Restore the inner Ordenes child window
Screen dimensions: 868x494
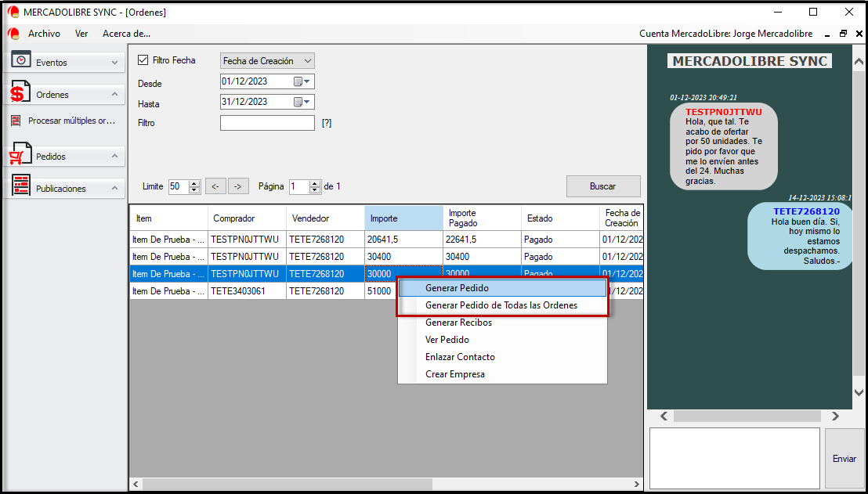click(x=843, y=34)
